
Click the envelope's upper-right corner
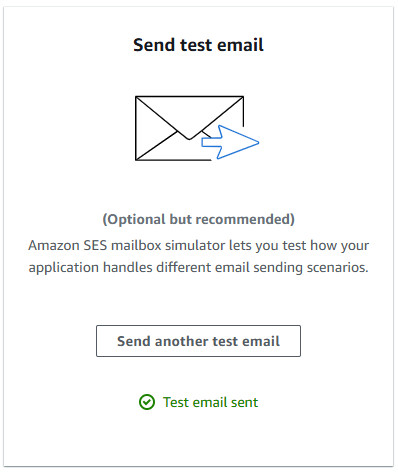pos(241,100)
